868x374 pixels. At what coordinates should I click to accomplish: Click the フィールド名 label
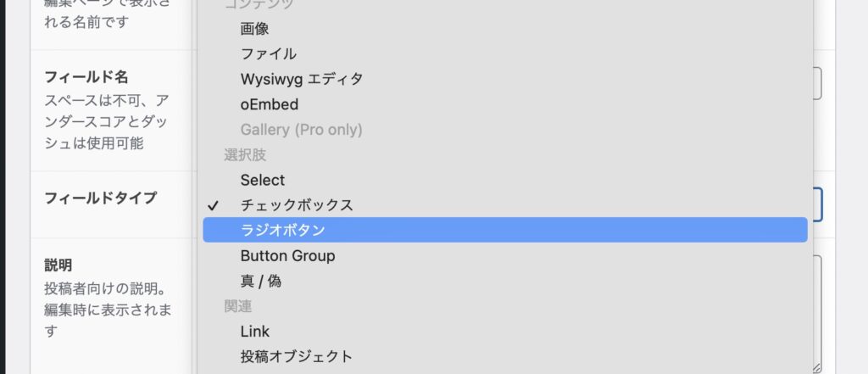[86, 77]
